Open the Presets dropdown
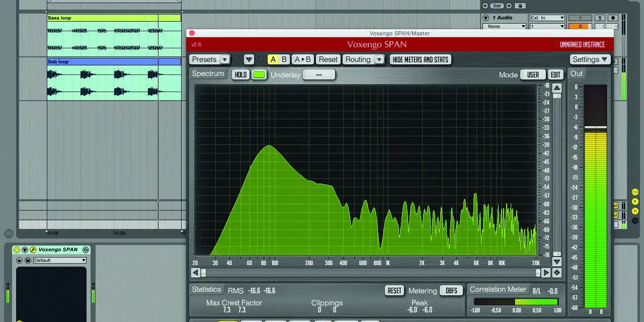Image resolution: width=644 pixels, height=322 pixels. [x=210, y=59]
